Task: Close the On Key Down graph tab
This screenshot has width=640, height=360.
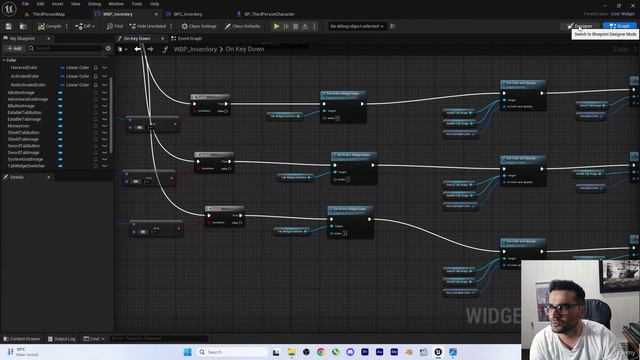Action: 162,38
